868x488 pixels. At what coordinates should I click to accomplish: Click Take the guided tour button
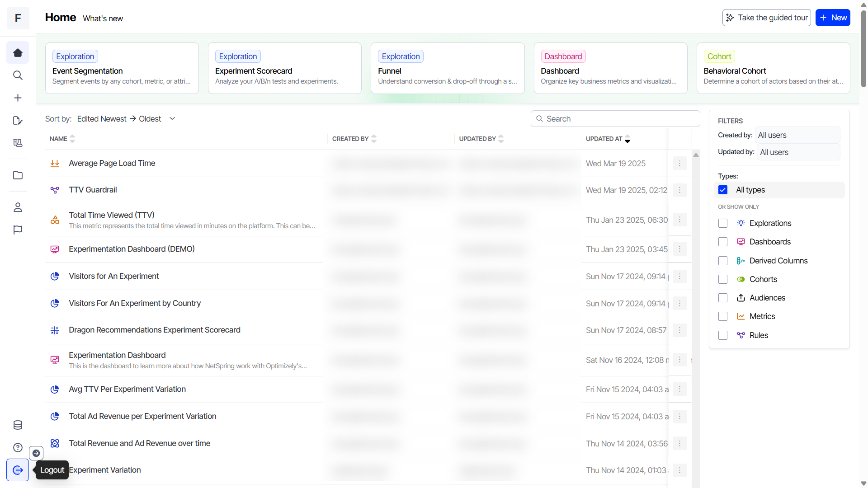coord(766,18)
